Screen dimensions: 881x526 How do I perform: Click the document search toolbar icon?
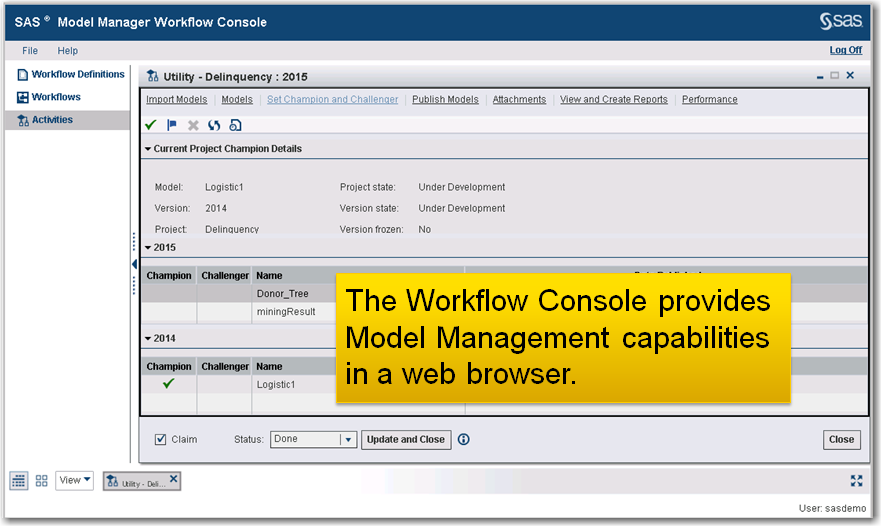pos(235,125)
